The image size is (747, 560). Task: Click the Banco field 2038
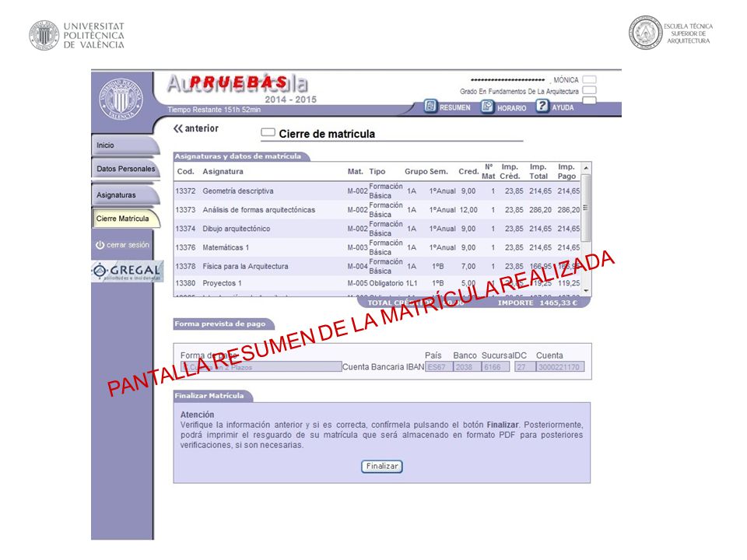467,366
